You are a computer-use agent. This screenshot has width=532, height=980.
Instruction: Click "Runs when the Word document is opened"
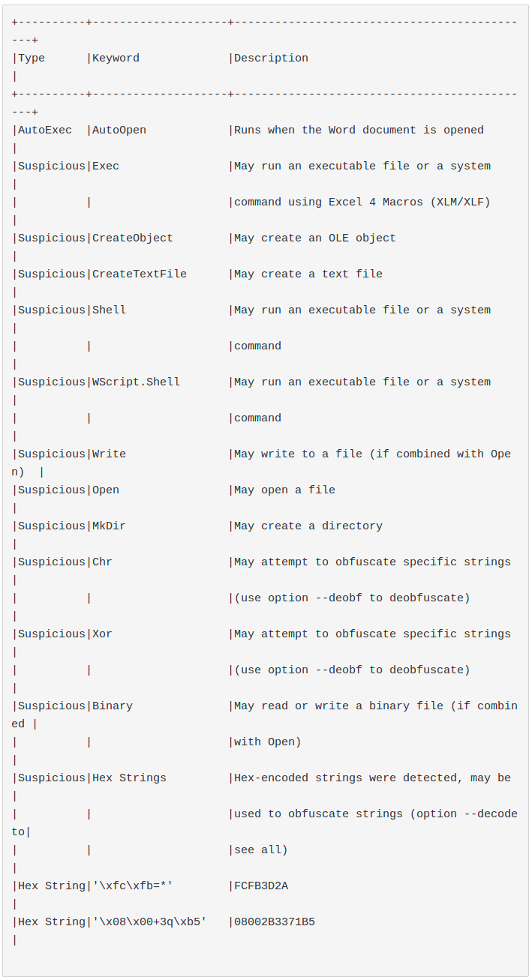[x=359, y=130]
